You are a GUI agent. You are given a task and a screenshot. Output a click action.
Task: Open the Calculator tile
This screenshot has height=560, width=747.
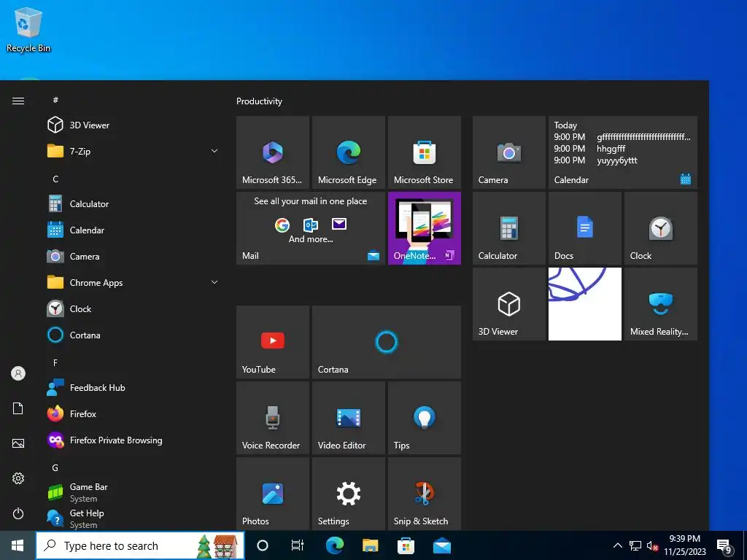click(508, 228)
